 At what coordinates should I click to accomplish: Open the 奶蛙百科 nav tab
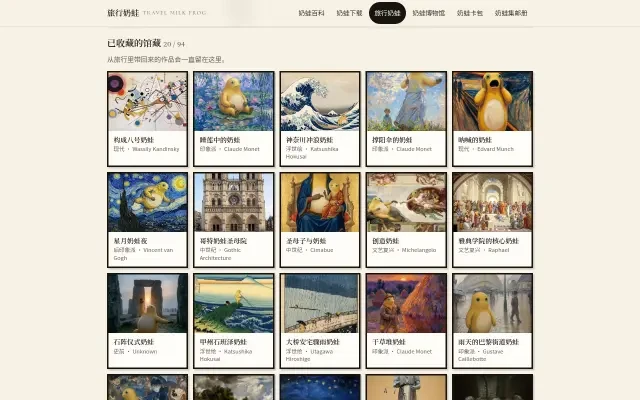click(311, 13)
